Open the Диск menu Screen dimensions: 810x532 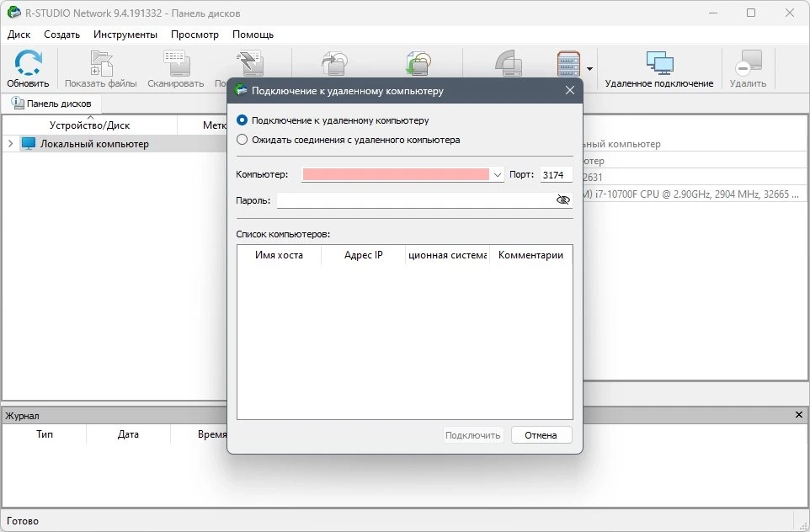pyautogui.click(x=19, y=35)
